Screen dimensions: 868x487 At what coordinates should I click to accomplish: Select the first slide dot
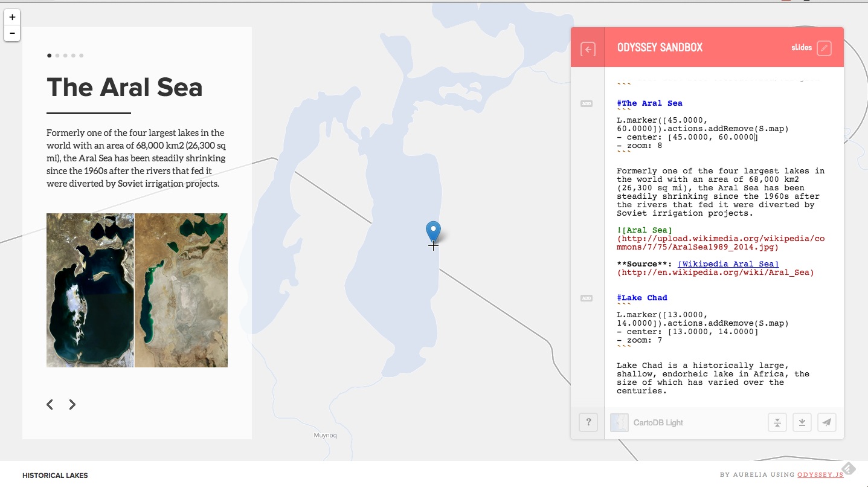pyautogui.click(x=50, y=56)
